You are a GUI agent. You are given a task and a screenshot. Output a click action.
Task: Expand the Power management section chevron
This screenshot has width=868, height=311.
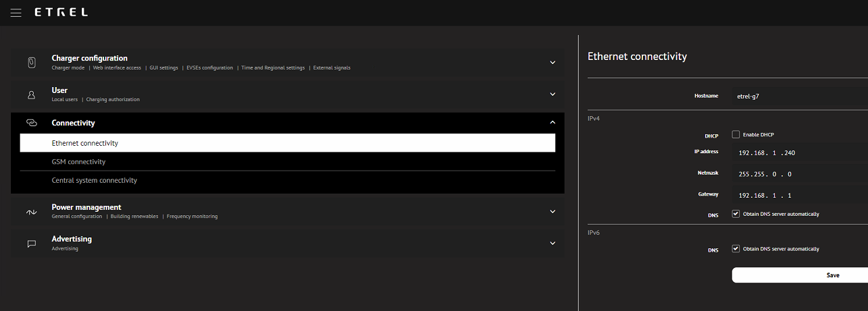553,212
